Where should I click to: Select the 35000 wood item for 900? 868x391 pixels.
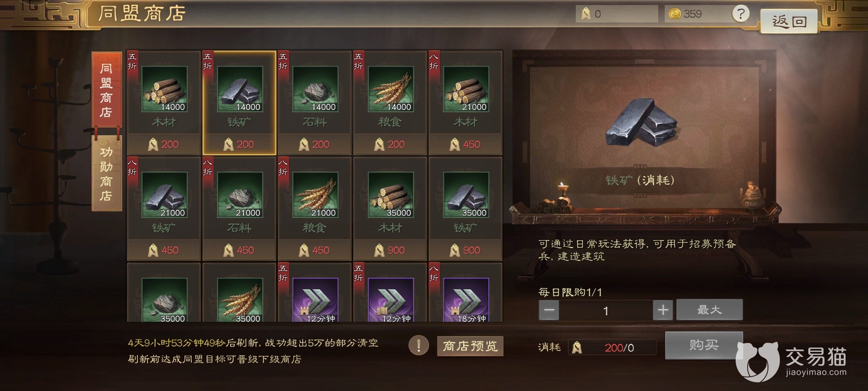pyautogui.click(x=390, y=209)
